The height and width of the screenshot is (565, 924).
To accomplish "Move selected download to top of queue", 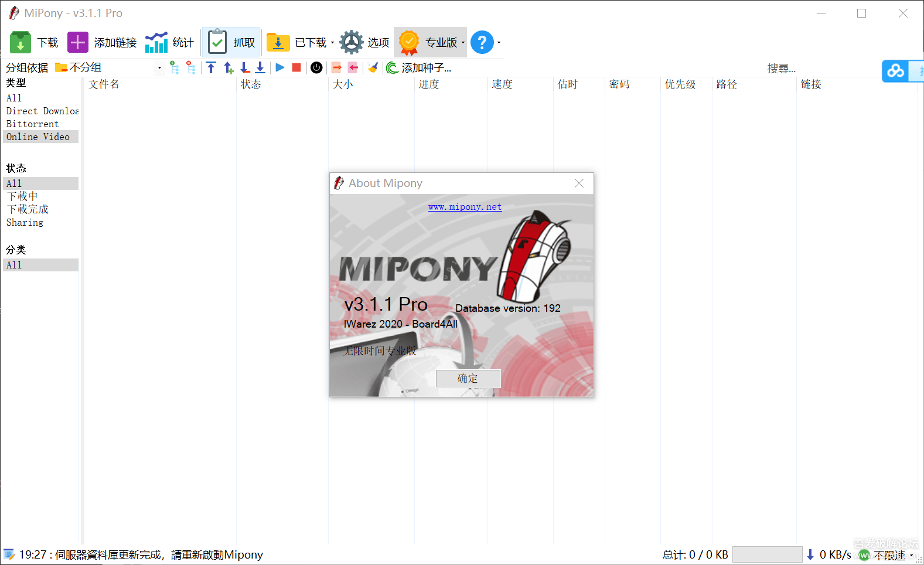I will [211, 68].
